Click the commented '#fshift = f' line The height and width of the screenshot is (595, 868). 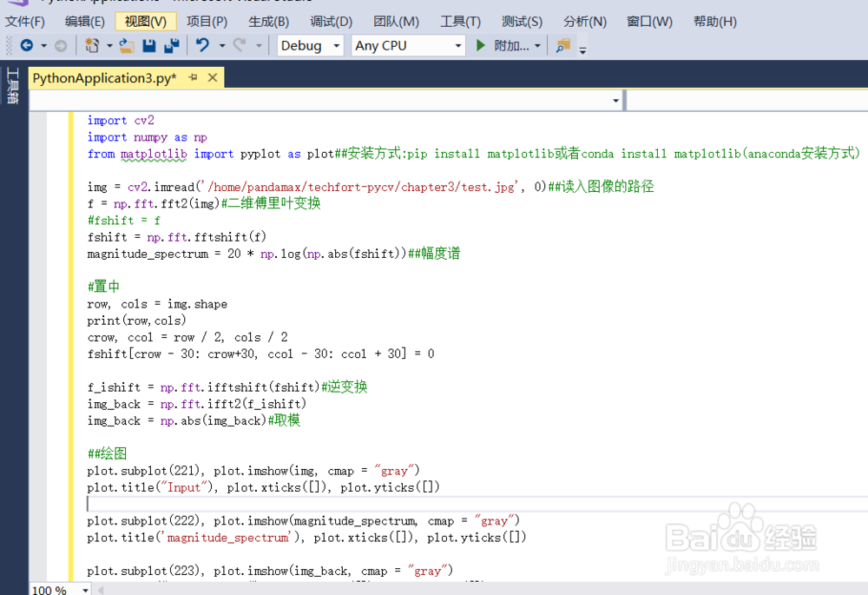click(124, 221)
